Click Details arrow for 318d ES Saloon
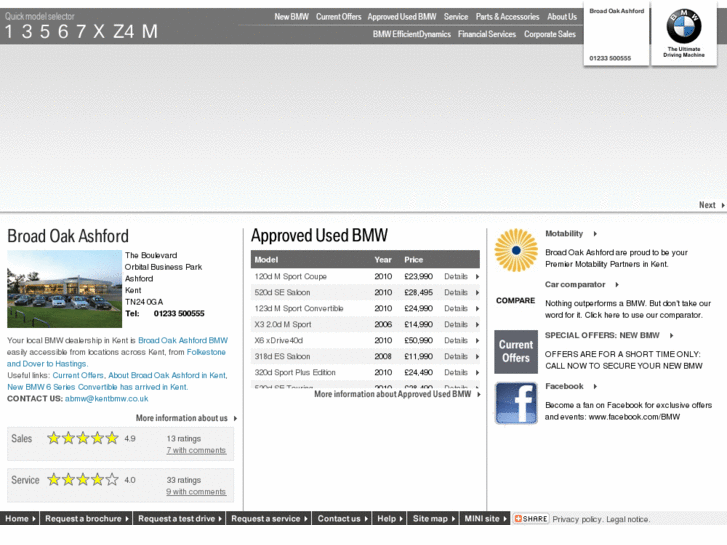The width and height of the screenshot is (727, 545). click(x=477, y=357)
